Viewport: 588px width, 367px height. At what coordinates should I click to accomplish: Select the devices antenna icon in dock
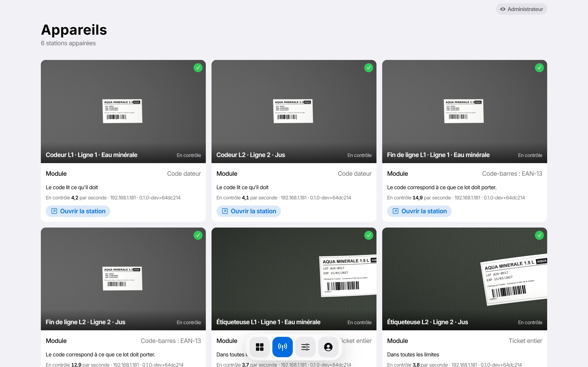tap(282, 347)
